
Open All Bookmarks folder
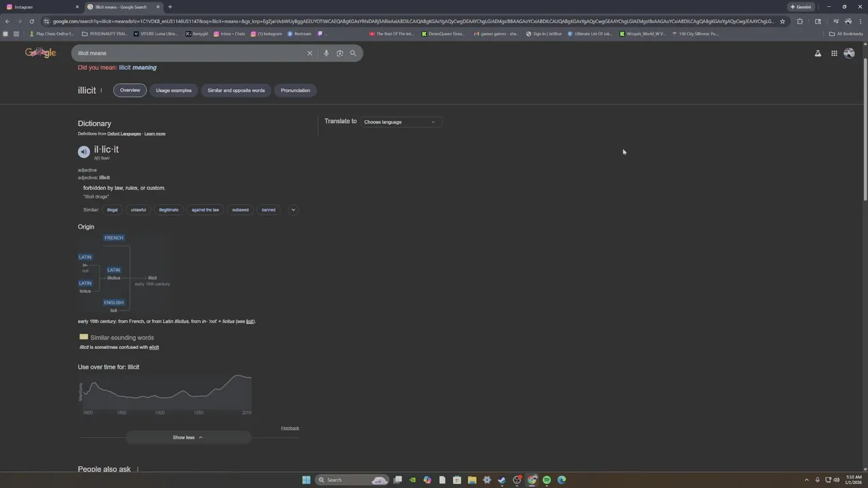pos(846,33)
